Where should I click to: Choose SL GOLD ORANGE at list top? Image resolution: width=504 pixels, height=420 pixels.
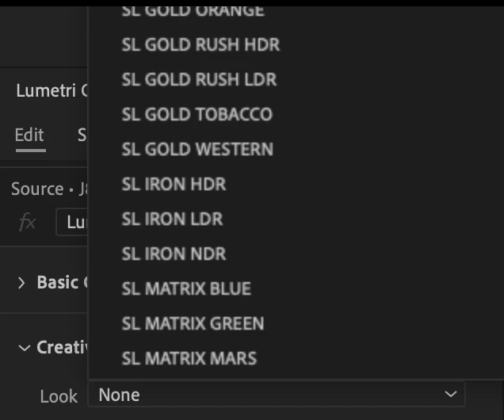click(193, 11)
